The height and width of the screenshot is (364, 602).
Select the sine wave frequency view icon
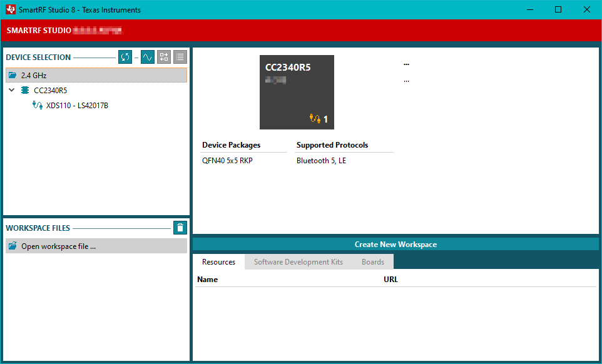(148, 57)
